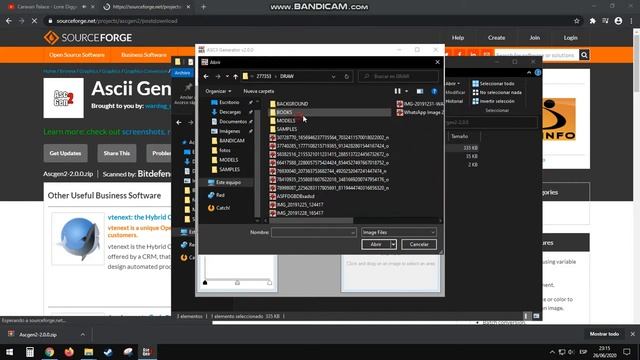Image resolution: width=640 pixels, height=360 pixels.
Task: Select image file starting 30728770
Action: click(x=333, y=138)
